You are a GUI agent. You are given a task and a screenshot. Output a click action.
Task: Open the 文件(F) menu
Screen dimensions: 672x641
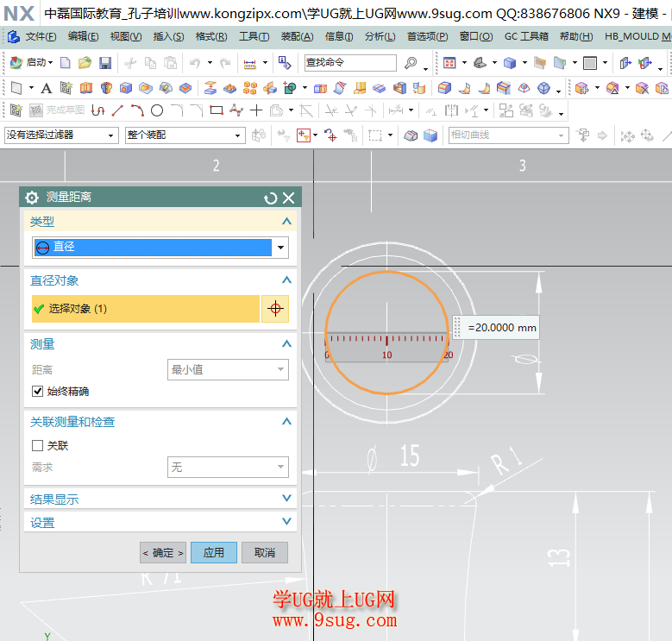41,37
